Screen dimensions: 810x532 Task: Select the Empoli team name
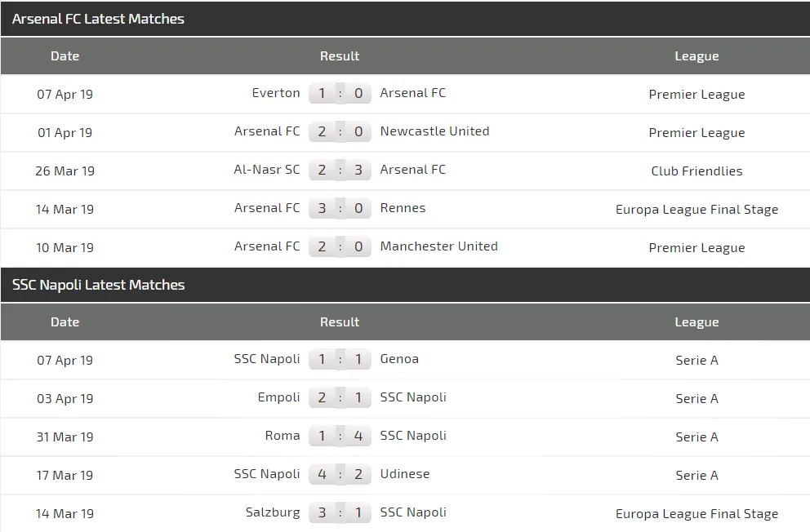coord(279,397)
